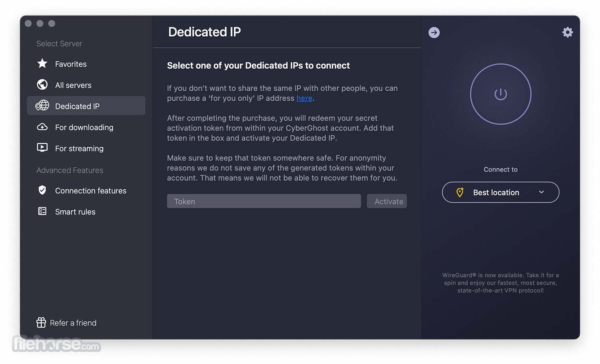The width and height of the screenshot is (600, 364).
Task: Collapse the panel with the arrow icon
Action: pyautogui.click(x=434, y=32)
